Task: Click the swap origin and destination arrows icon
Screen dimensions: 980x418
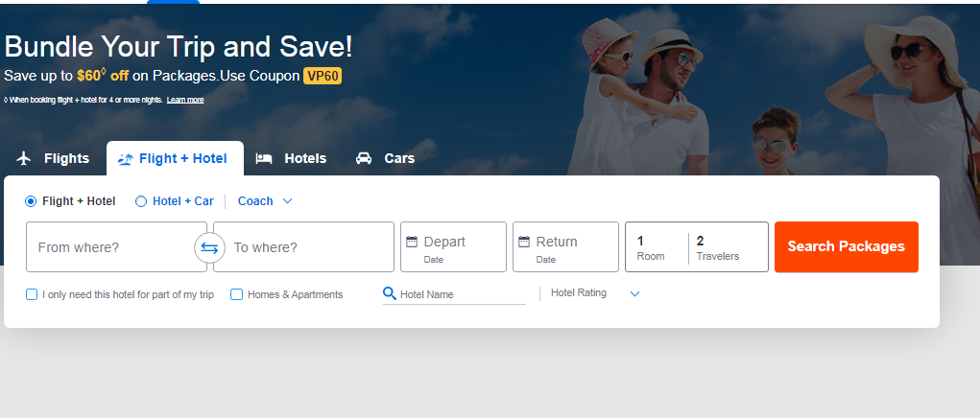Action: tap(209, 247)
